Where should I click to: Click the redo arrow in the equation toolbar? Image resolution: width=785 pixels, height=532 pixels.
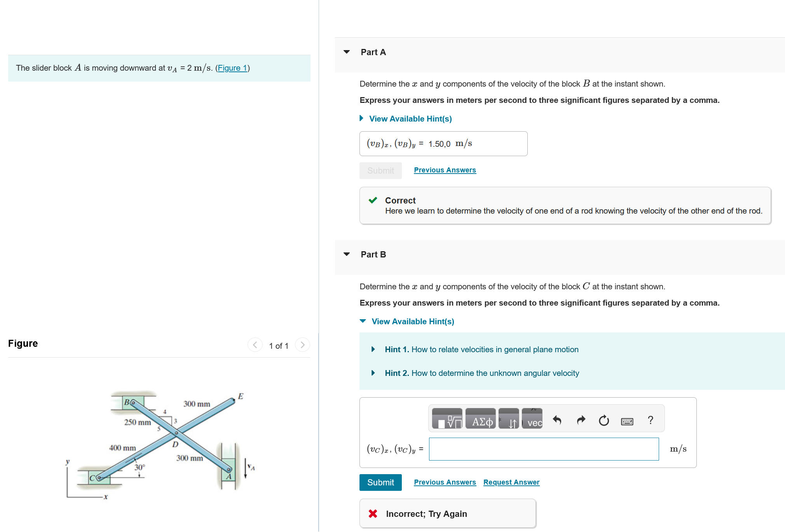click(x=581, y=420)
